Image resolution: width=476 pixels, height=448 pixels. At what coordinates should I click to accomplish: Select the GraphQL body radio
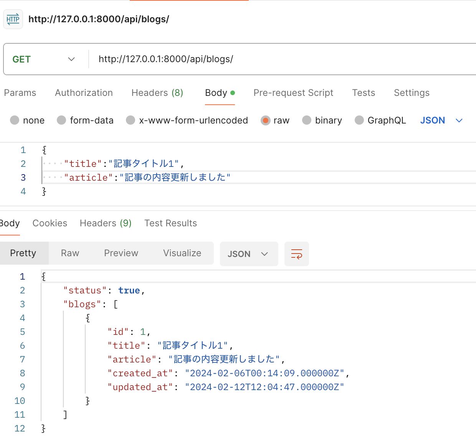pyautogui.click(x=359, y=120)
